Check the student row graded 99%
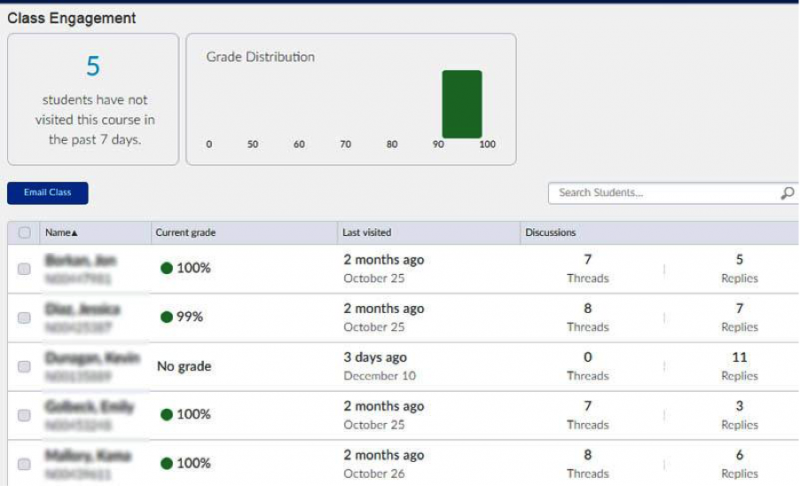Viewport: 800px width, 486px height. [x=24, y=318]
